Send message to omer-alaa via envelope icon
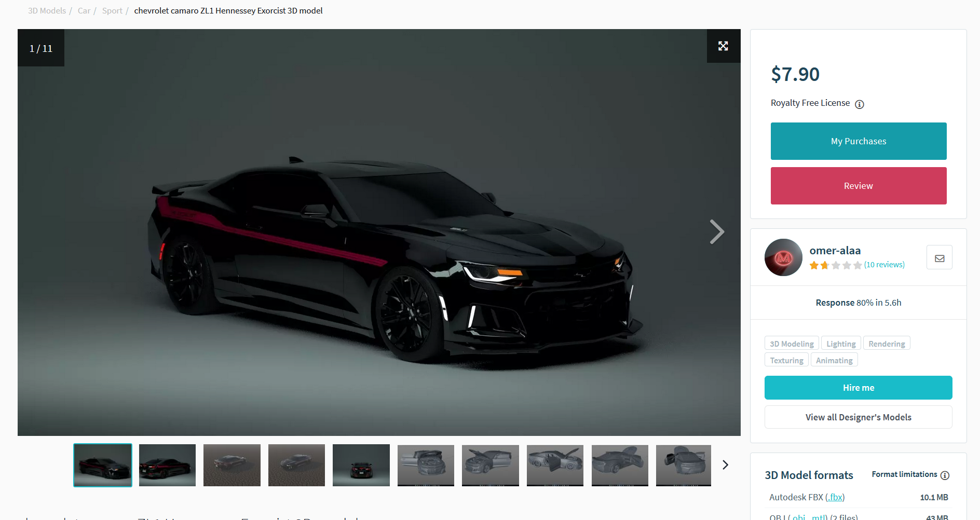980x520 pixels. coord(939,258)
